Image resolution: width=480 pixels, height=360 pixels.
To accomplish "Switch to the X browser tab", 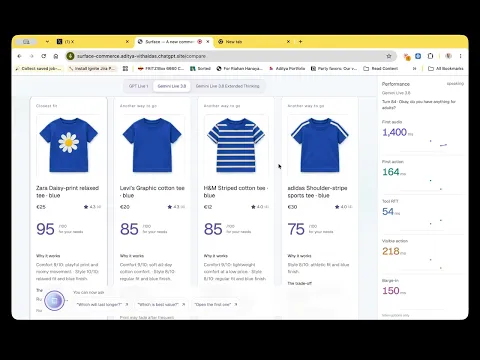I will (93, 42).
